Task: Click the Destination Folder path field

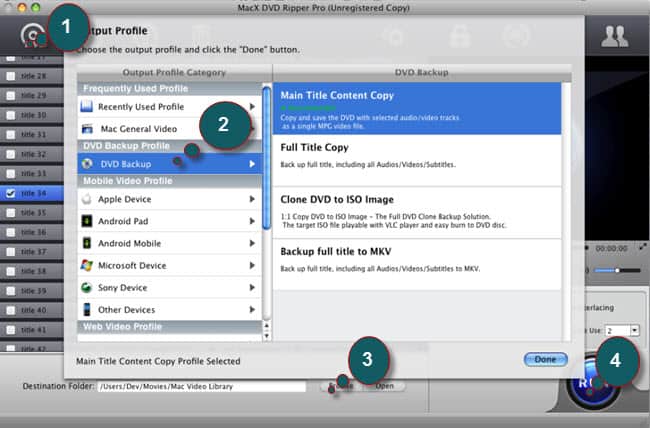Action: [202, 387]
